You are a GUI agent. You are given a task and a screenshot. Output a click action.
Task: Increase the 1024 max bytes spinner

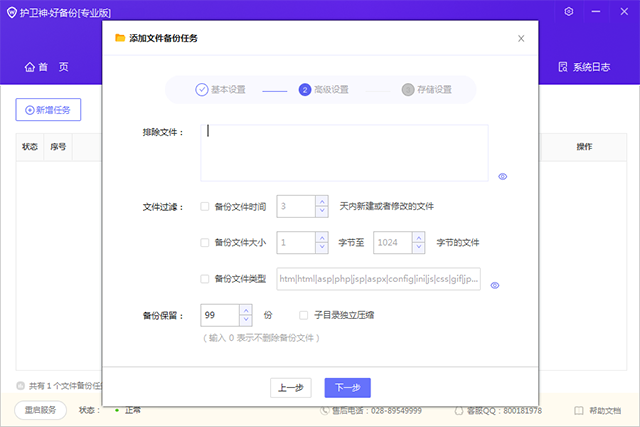419,237
